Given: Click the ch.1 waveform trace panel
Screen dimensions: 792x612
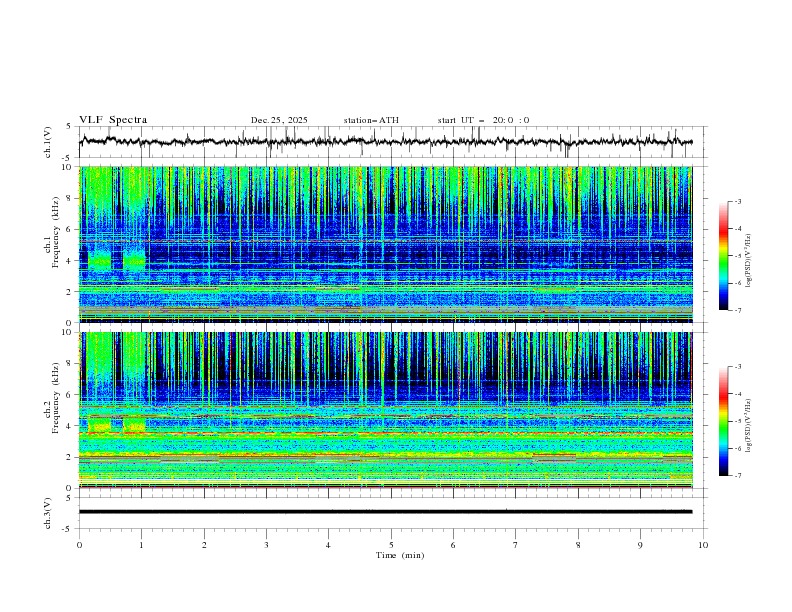Looking at the screenshot, I should tap(393, 142).
